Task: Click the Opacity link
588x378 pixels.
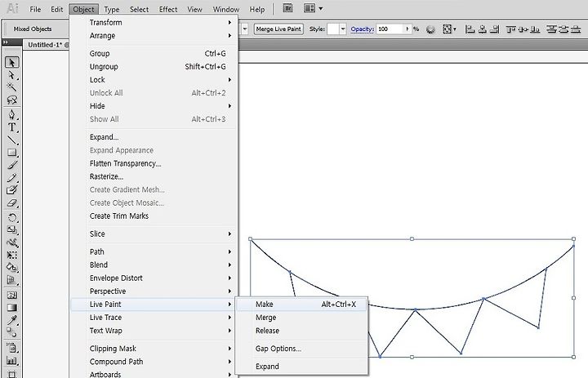Action: [x=363, y=29]
